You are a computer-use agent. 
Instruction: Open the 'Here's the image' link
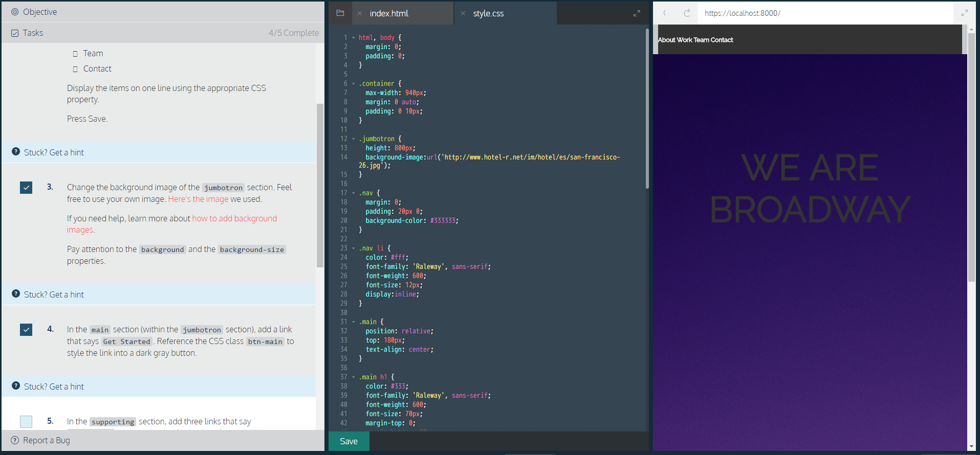tap(198, 199)
